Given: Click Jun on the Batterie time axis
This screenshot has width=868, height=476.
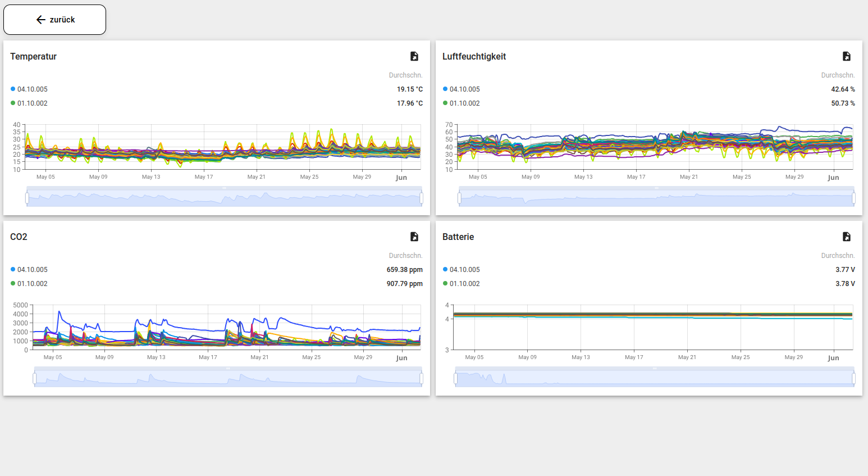Looking at the screenshot, I should click(833, 358).
